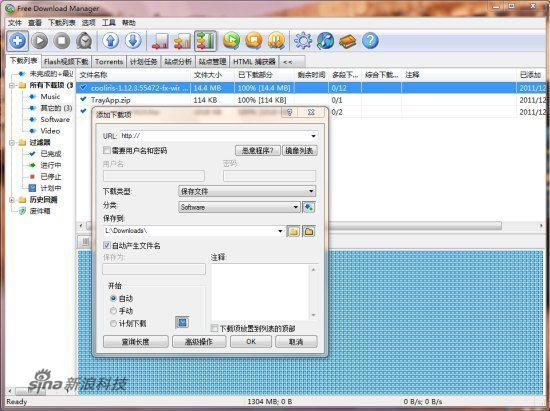The height and width of the screenshot is (411, 550).
Task: Select the light traffic mode icon
Action: point(160,41)
